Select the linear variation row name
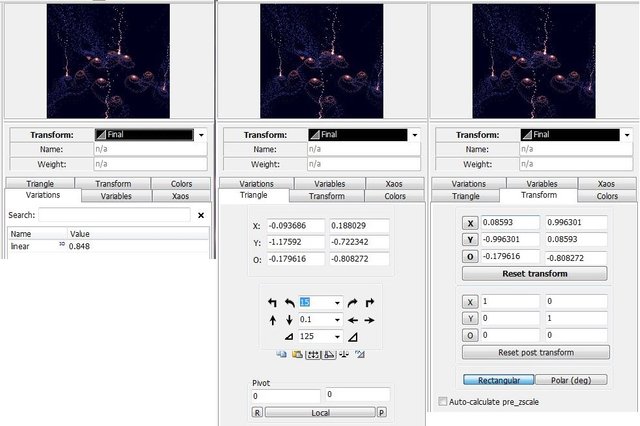Viewport: 640px width, 426px height. [20, 246]
